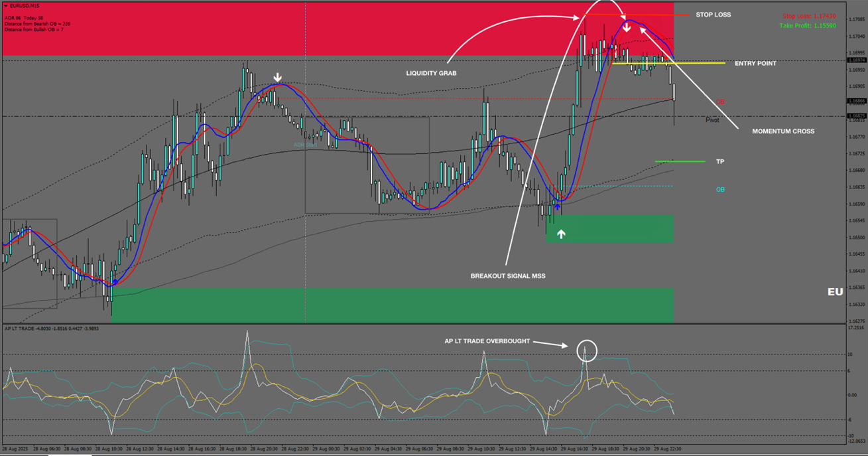The height and width of the screenshot is (456, 868).
Task: Select the STOP LOSS text label
Action: [713, 15]
